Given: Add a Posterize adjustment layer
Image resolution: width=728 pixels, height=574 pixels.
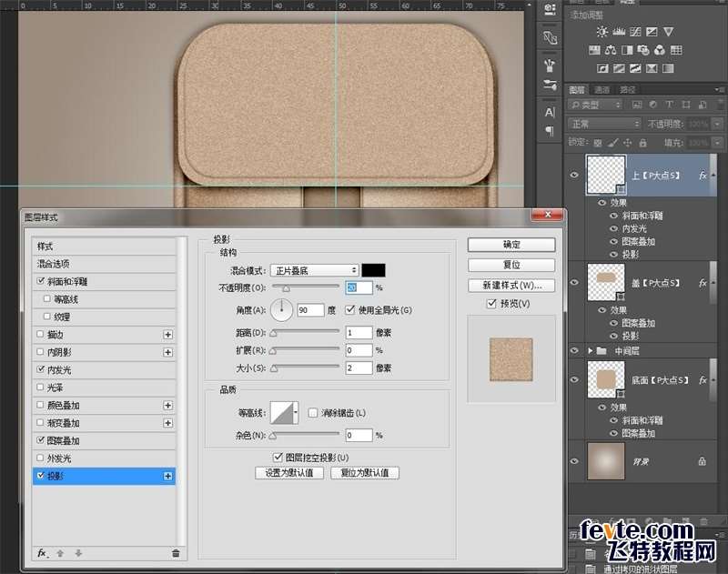Looking at the screenshot, I should coord(619,68).
